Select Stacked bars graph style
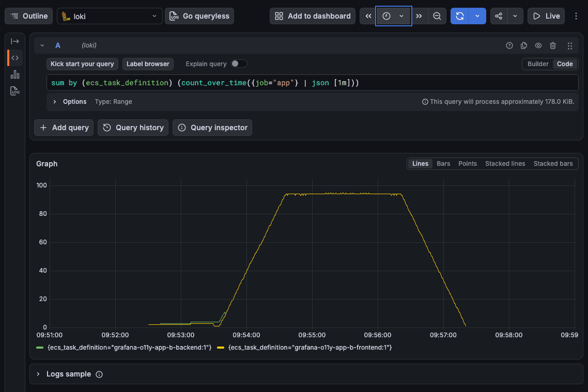The height and width of the screenshot is (392, 588). click(x=553, y=164)
